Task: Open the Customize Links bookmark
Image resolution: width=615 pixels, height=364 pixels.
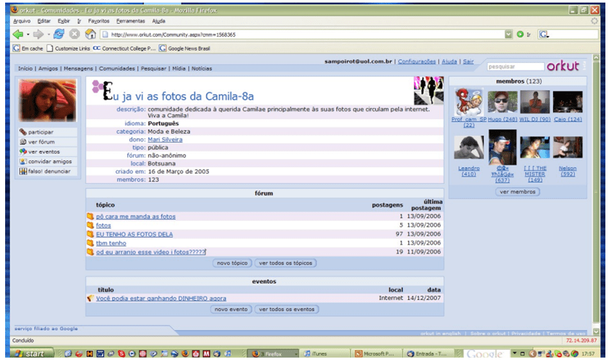Action: click(x=68, y=48)
